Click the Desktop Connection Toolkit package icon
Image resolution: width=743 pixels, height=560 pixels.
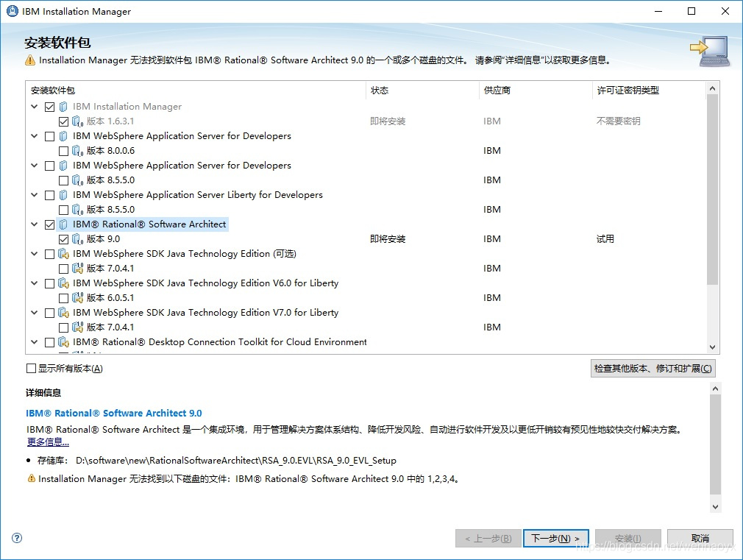(63, 342)
